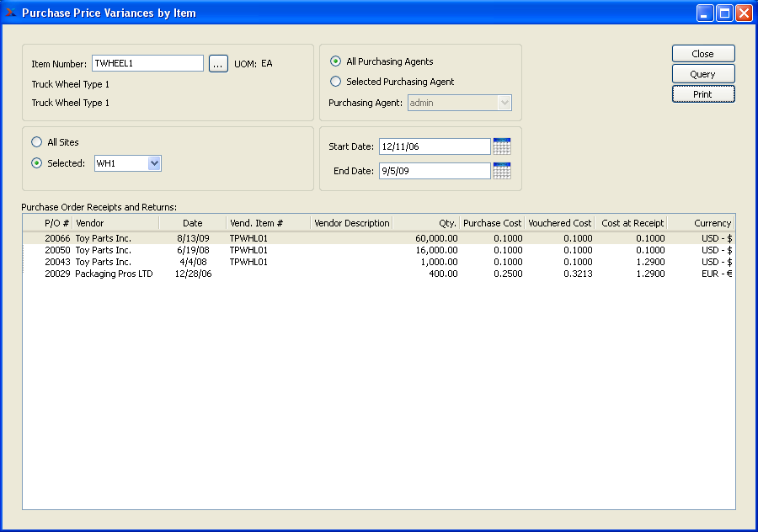Select the All Sites radio button
This screenshot has width=758, height=532.
[36, 142]
